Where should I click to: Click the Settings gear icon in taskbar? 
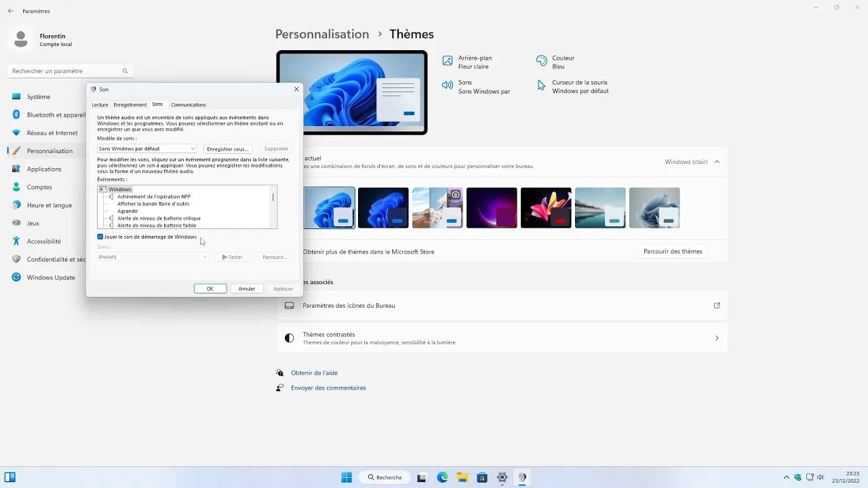(x=502, y=477)
